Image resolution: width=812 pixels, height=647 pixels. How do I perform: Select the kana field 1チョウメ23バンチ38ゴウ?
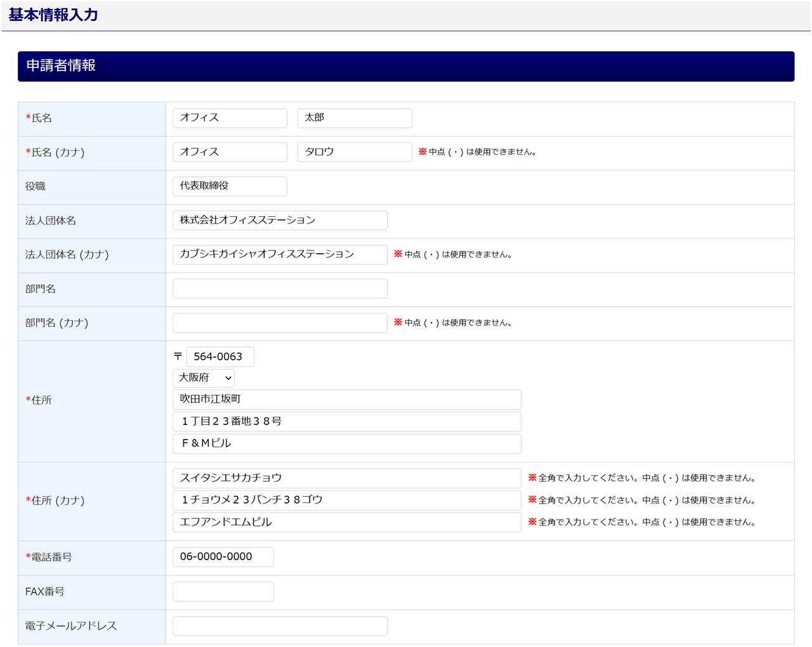tap(346, 500)
